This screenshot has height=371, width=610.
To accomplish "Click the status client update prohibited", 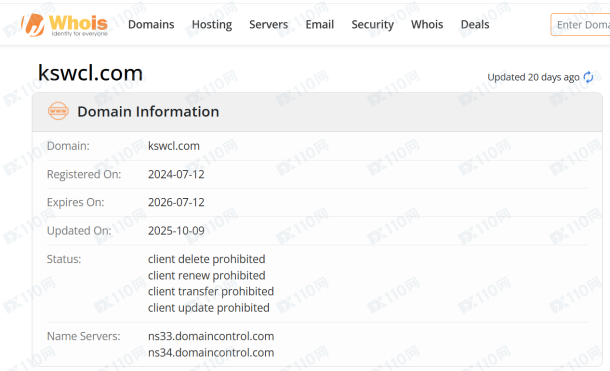I will tap(209, 308).
